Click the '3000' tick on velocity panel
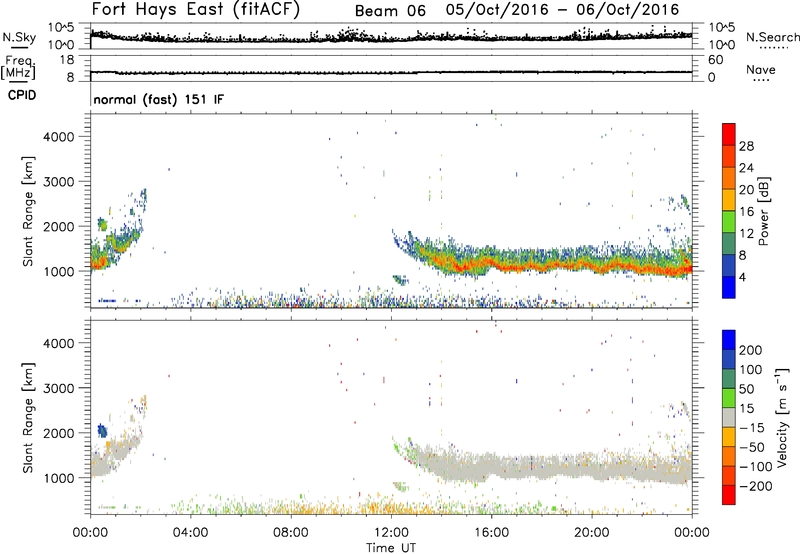Screen dimensions: 800x554 pos(59,388)
